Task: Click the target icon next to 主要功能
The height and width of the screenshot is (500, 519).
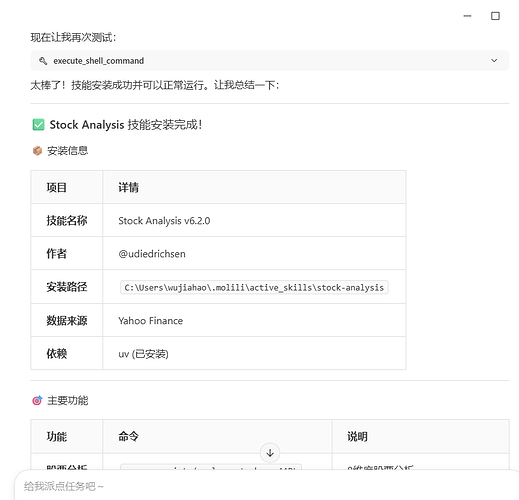Action: tap(37, 400)
